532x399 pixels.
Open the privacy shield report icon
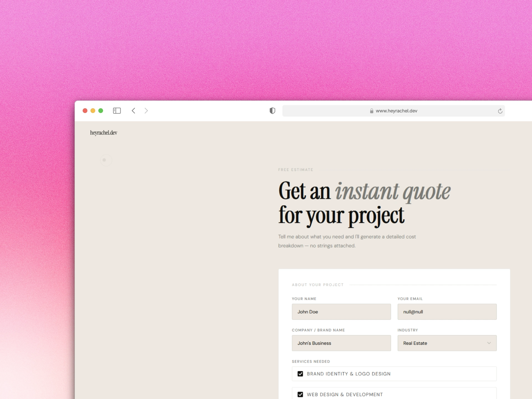tap(272, 111)
